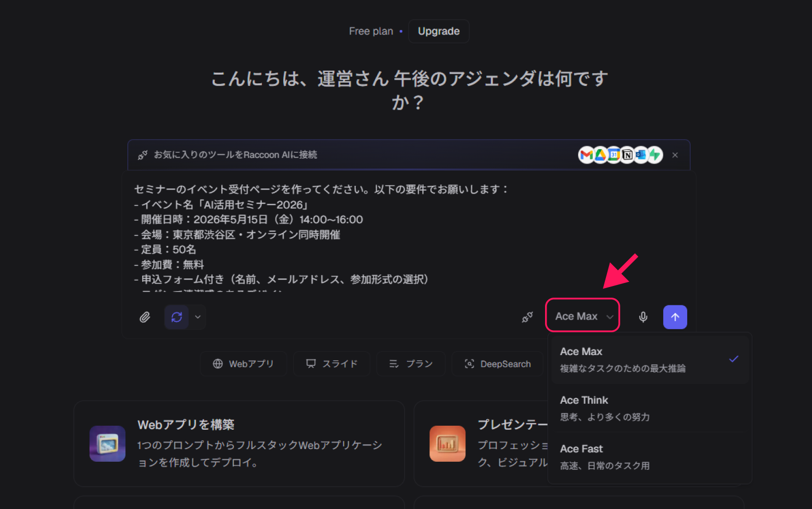
Task: Click the paperclip attach file icon
Action: [145, 317]
